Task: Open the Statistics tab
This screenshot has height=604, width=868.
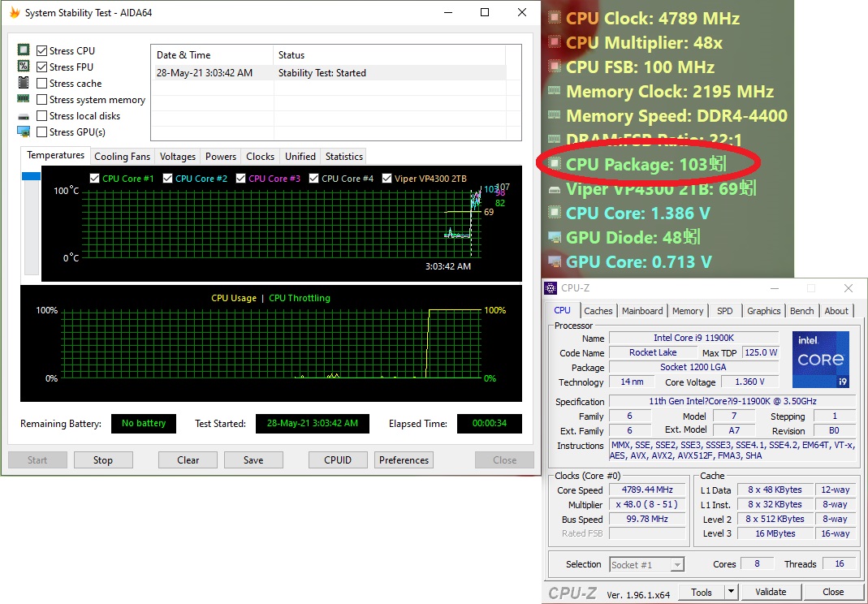Action: click(x=343, y=157)
